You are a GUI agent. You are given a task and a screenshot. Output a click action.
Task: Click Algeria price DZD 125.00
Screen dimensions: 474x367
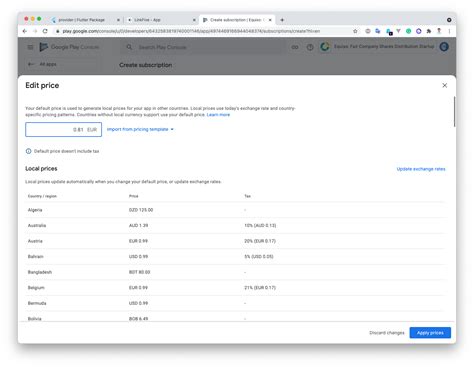pos(141,210)
